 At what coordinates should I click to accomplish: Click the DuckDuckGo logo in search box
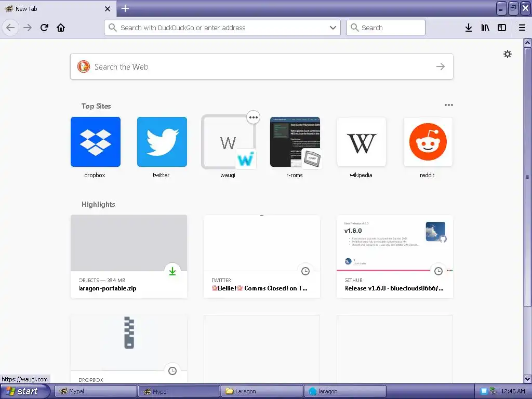tap(84, 66)
